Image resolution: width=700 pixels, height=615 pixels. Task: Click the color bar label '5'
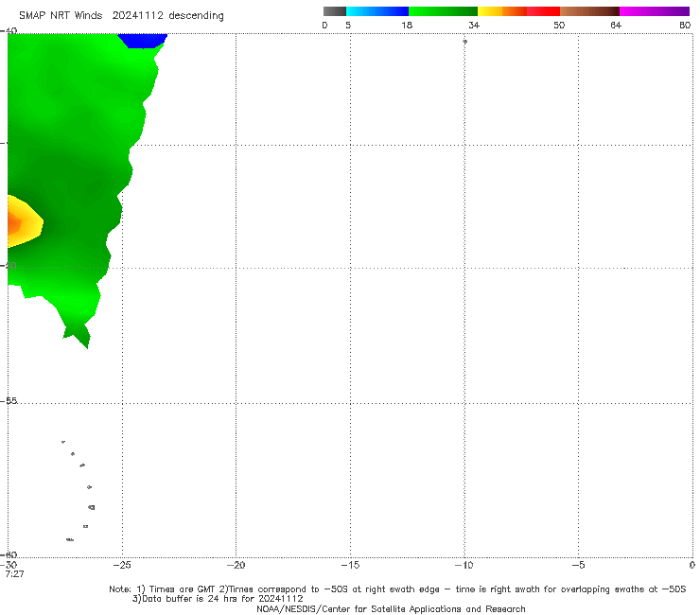click(348, 26)
